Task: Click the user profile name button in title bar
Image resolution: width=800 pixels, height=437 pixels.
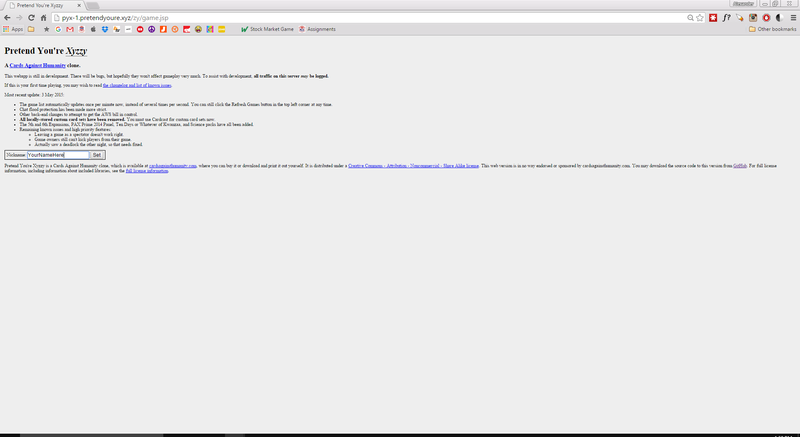Action: click(x=743, y=4)
